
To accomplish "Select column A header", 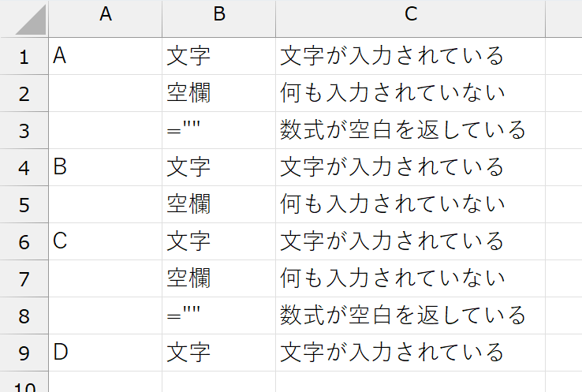I will click(105, 14).
